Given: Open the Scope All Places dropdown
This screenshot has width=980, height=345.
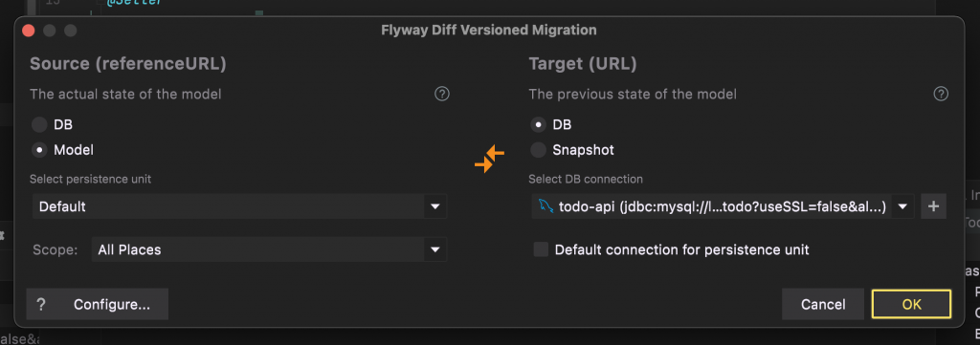Looking at the screenshot, I should [269, 249].
